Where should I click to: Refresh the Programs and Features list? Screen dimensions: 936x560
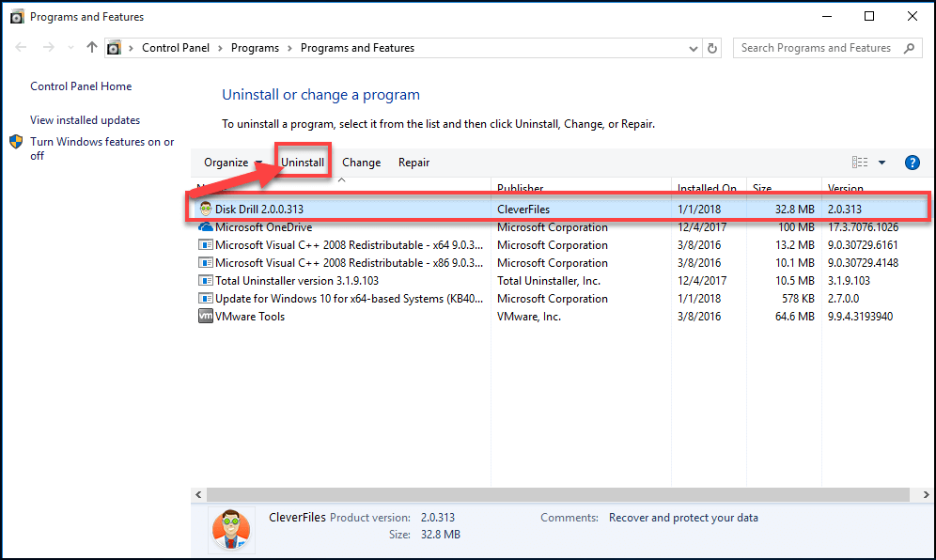[712, 48]
